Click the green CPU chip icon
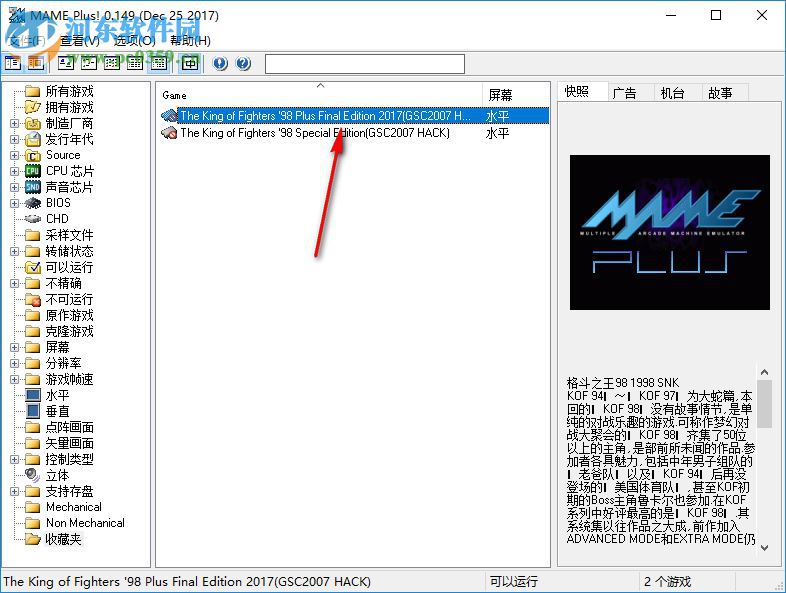 [x=33, y=171]
